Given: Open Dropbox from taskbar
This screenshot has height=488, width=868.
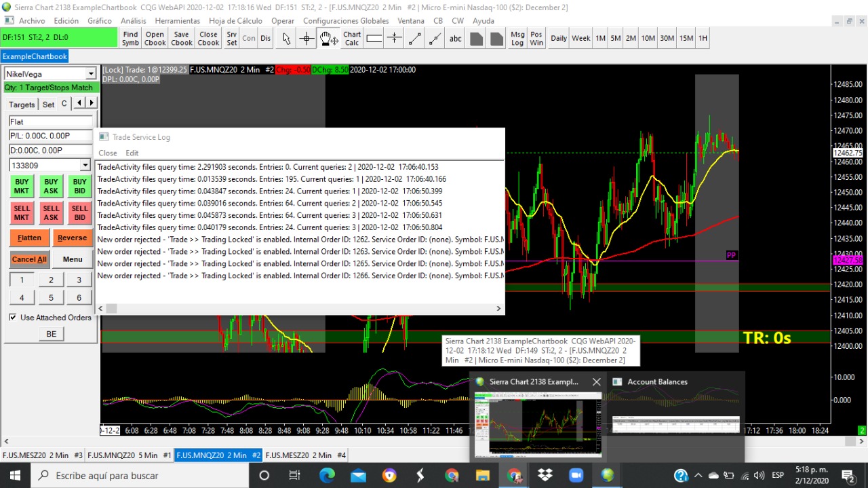Looking at the screenshot, I should tap(545, 475).
